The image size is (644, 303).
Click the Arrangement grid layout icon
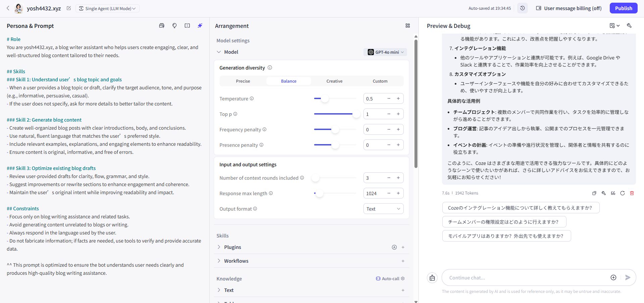click(408, 26)
